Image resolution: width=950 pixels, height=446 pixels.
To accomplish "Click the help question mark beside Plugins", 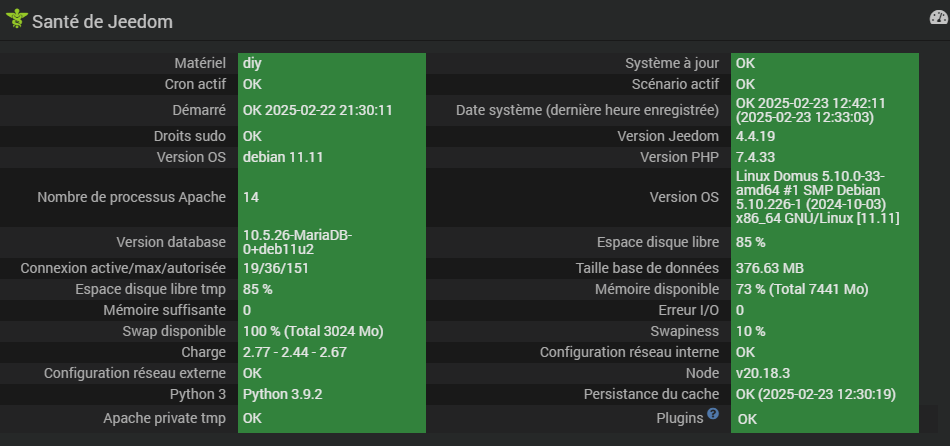I will [x=713, y=414].
